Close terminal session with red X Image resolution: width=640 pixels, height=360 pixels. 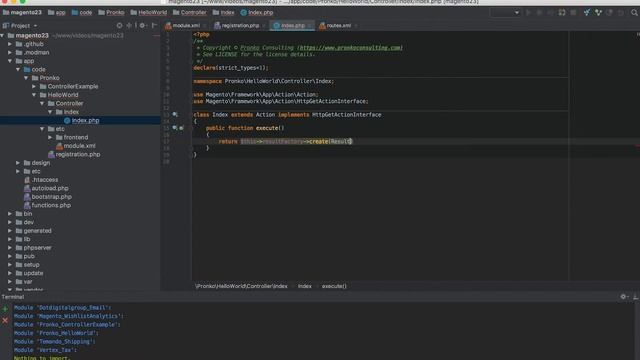pyautogui.click(x=5, y=321)
